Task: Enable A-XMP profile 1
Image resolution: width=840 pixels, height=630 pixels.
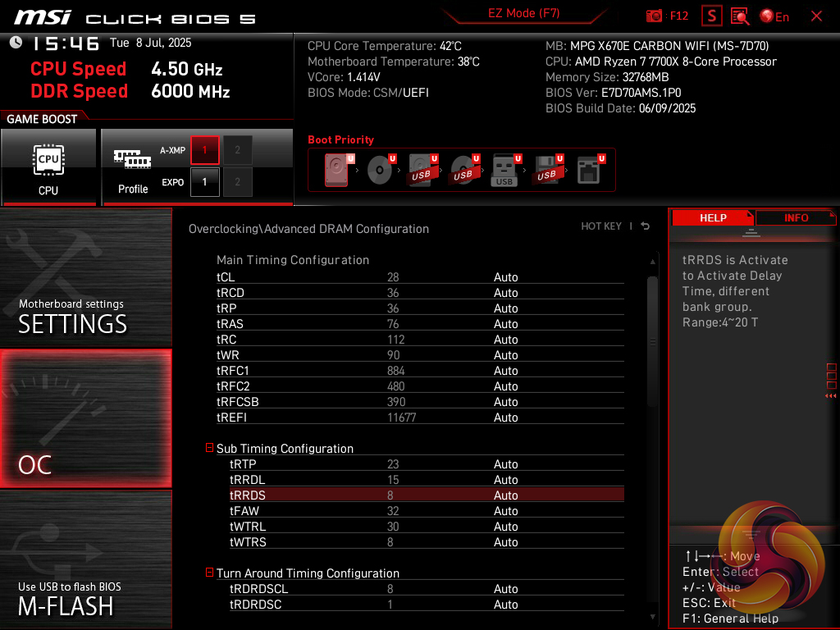Action: click(x=204, y=150)
